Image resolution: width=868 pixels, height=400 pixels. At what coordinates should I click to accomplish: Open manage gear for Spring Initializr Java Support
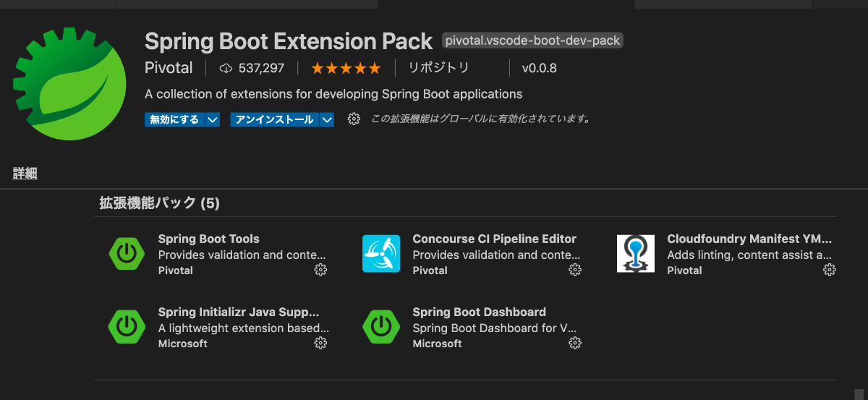[320, 343]
